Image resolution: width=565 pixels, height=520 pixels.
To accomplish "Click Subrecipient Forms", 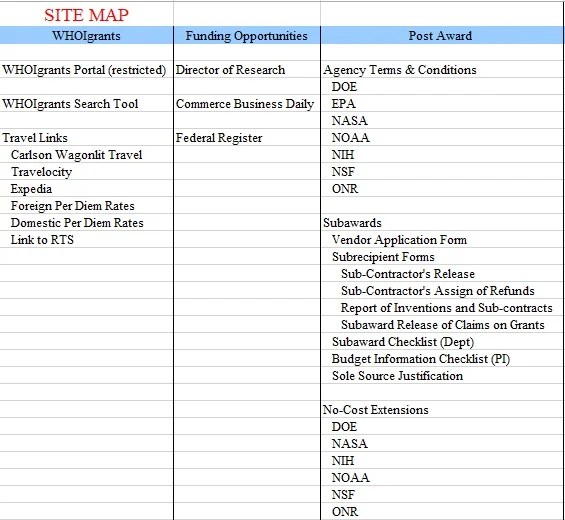I will coord(383,257).
